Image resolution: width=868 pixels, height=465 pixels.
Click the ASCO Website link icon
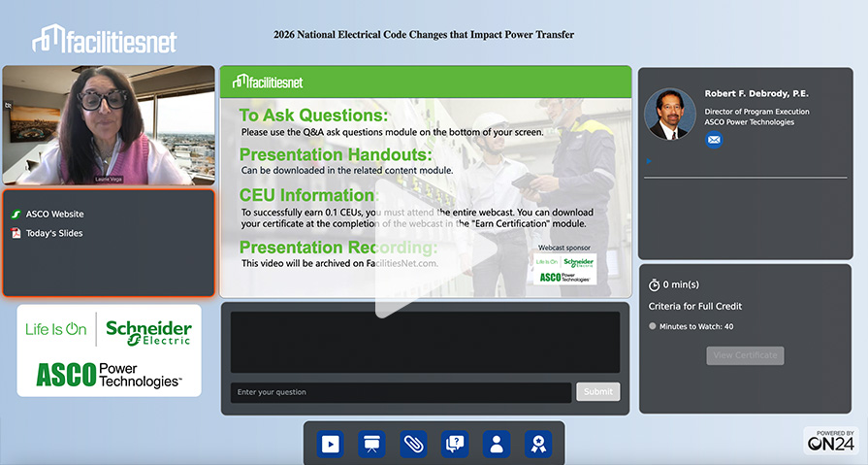tap(16, 214)
